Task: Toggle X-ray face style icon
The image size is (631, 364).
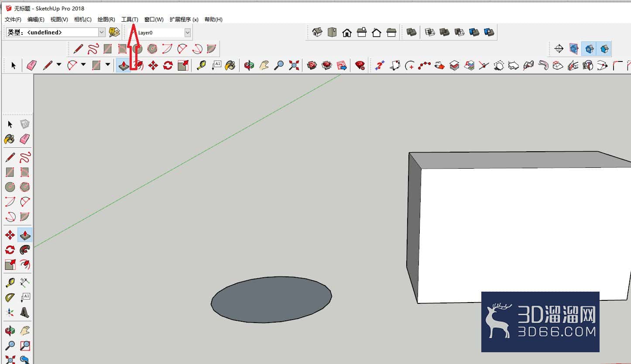Action: 412,32
